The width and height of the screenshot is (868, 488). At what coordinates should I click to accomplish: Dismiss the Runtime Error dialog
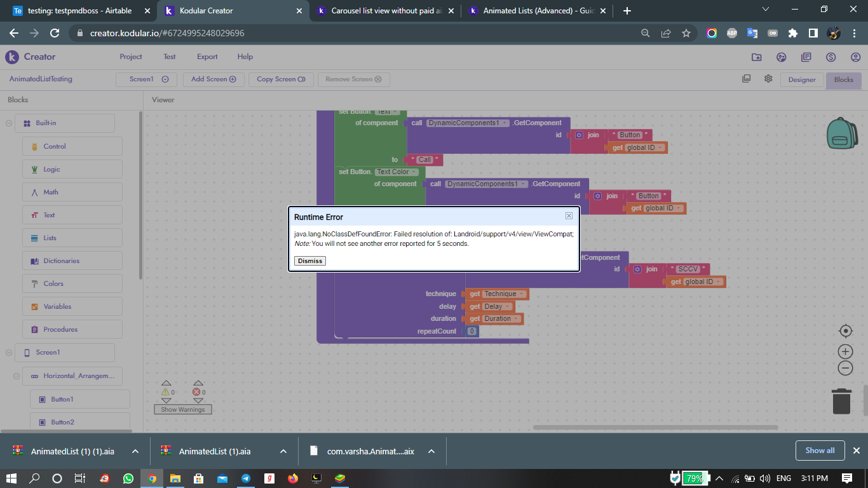[310, 261]
